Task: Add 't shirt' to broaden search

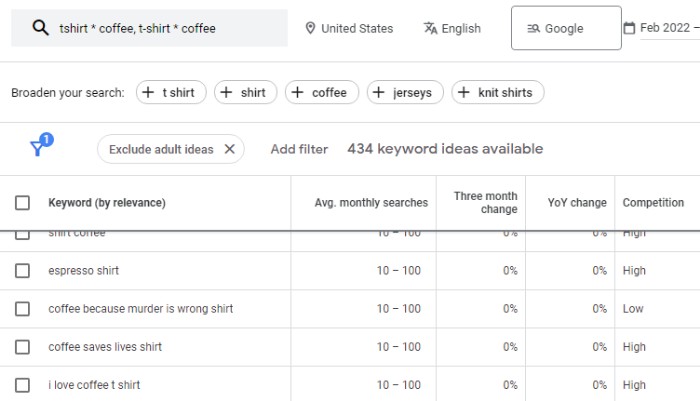Action: click(x=171, y=92)
